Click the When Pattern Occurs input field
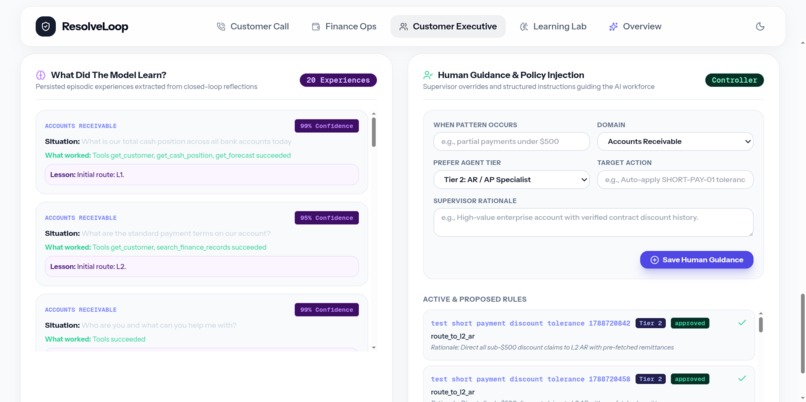806x402 pixels. 511,141
